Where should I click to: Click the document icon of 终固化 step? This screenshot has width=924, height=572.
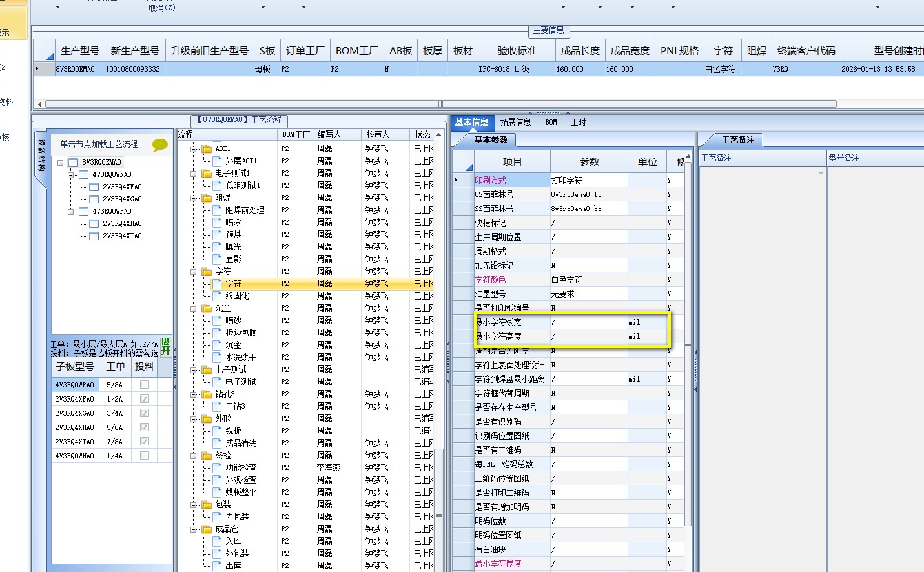pos(217,296)
